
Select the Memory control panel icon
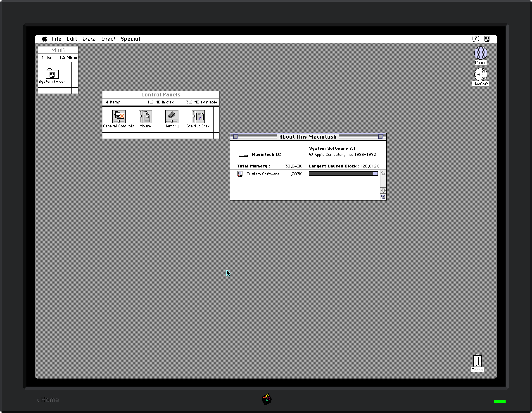(171, 117)
